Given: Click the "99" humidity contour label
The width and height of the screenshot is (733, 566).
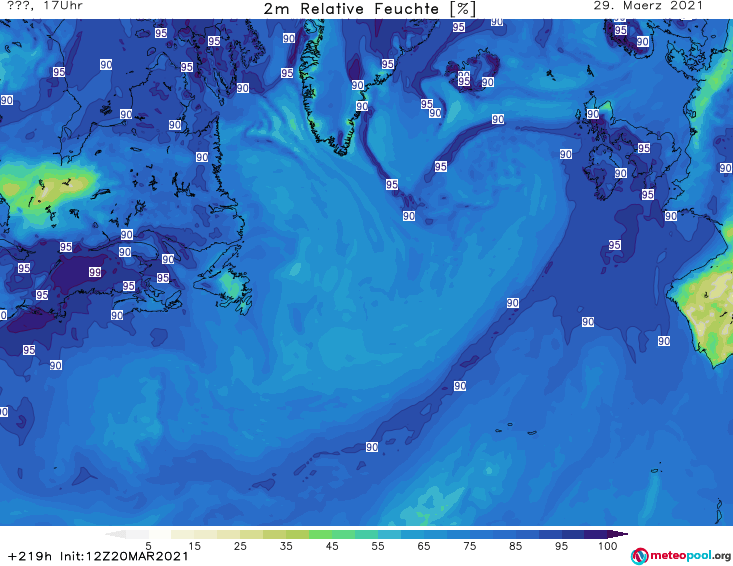Looking at the screenshot, I should (x=95, y=272).
